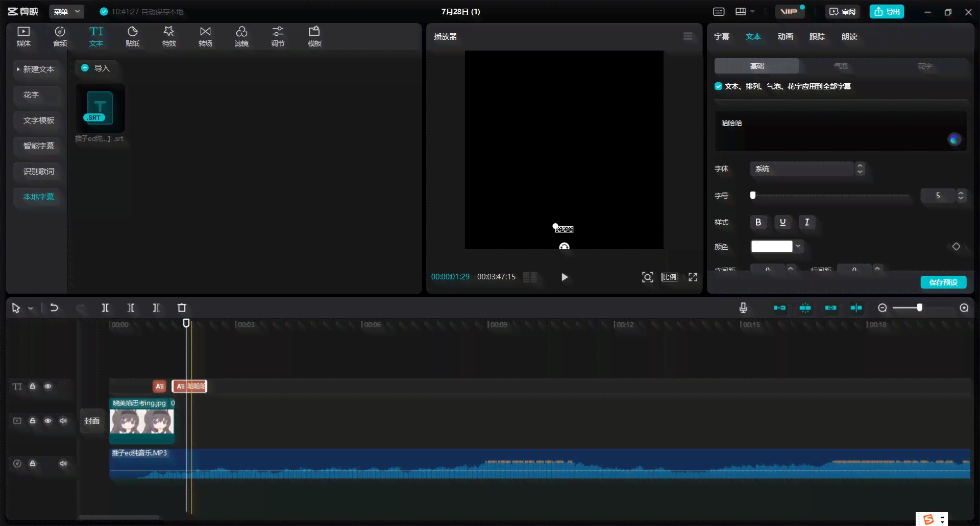Open the Transitions (转场) panel
This screenshot has width=980, height=526.
pyautogui.click(x=205, y=36)
